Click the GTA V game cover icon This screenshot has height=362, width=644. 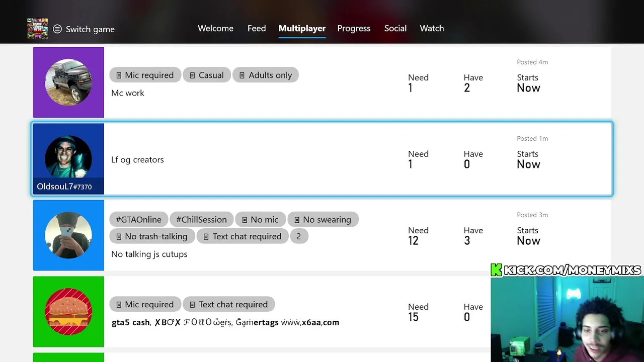38,29
